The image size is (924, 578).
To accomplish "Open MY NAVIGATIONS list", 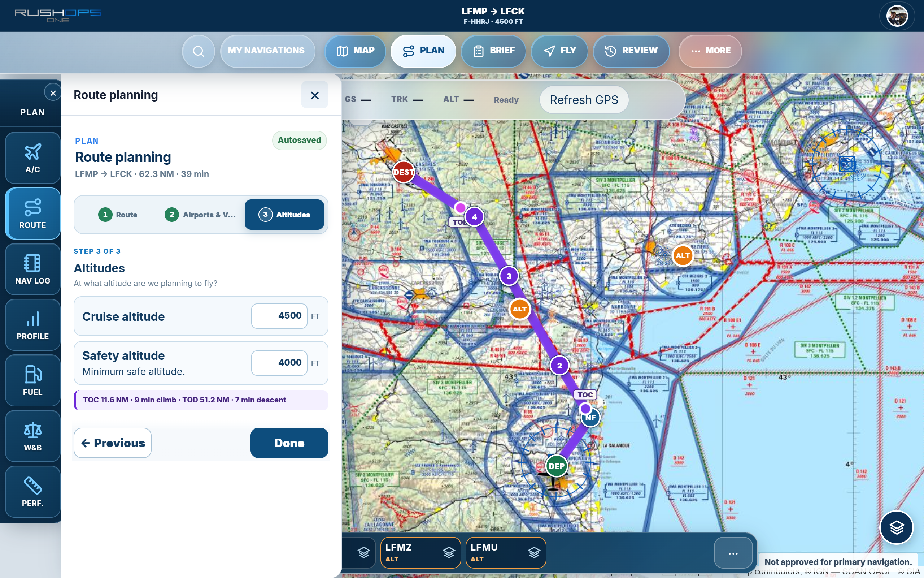I will [x=267, y=51].
